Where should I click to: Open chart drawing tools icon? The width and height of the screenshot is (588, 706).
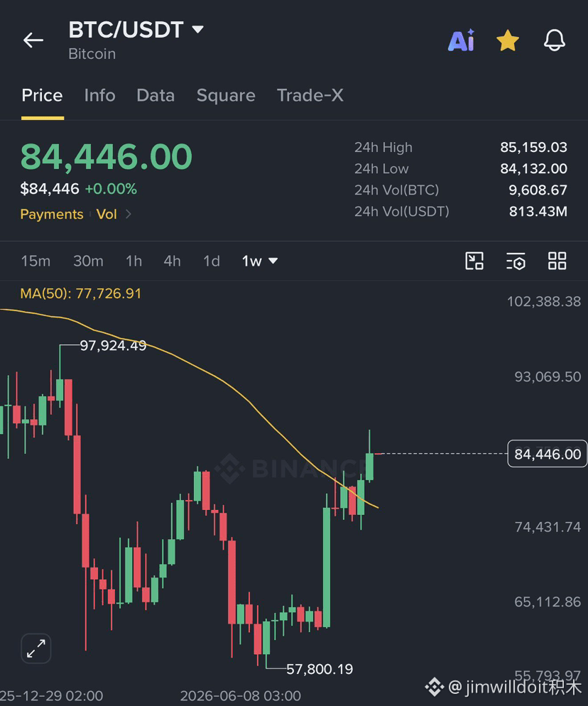point(474,261)
